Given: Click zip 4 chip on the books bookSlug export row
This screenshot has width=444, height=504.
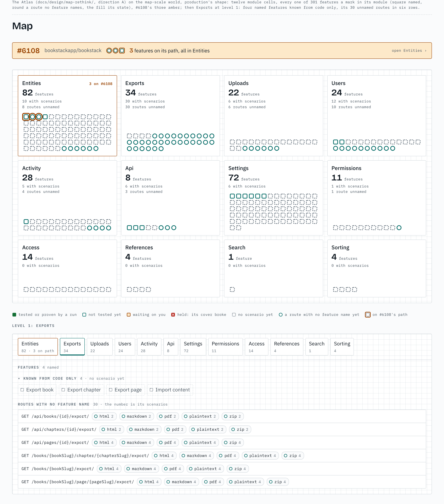Looking at the screenshot, I should point(238,469).
